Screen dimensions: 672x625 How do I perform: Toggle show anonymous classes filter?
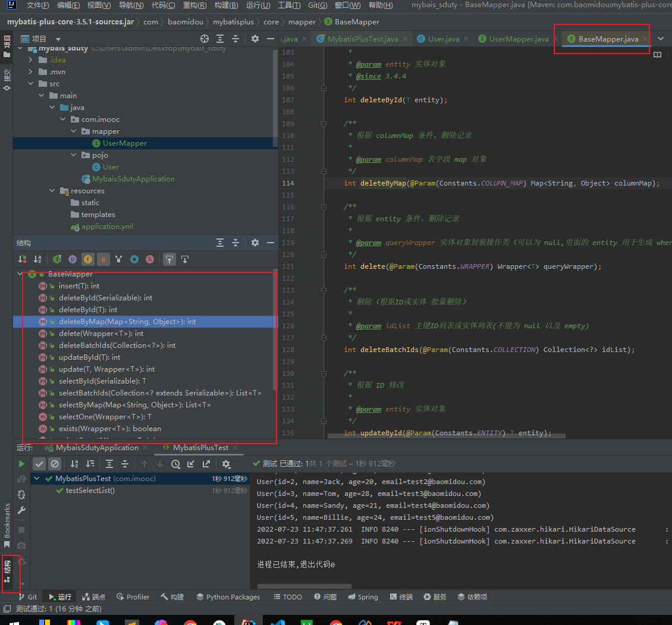pyautogui.click(x=134, y=259)
